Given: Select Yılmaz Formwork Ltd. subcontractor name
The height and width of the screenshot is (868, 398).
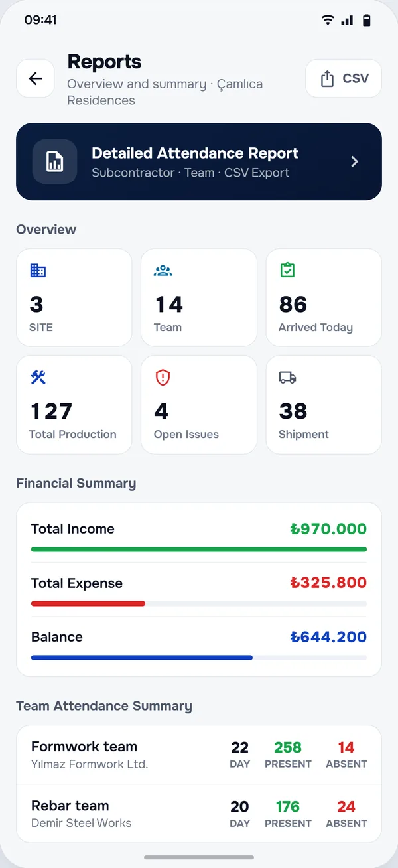Looking at the screenshot, I should (90, 764).
